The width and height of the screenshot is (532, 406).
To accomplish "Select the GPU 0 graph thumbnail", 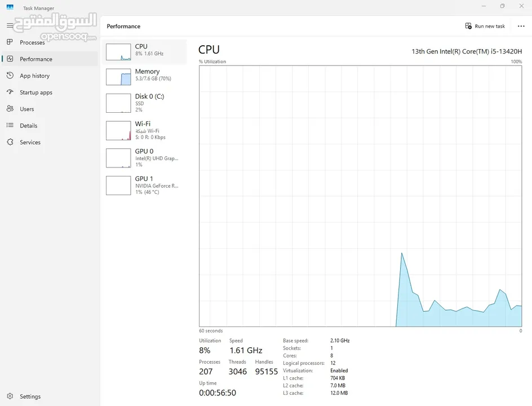I will pyautogui.click(x=118, y=158).
